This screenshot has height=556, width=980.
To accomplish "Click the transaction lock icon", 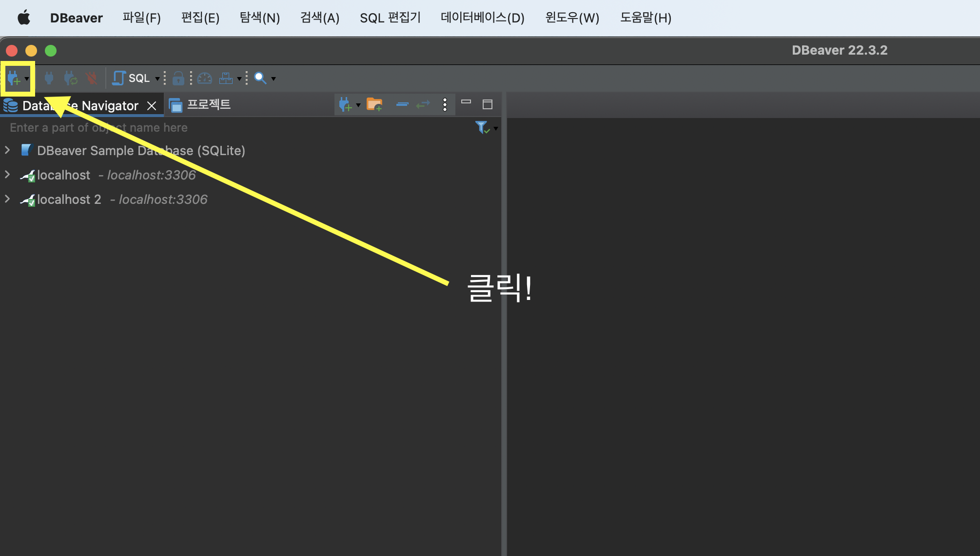I will click(178, 78).
